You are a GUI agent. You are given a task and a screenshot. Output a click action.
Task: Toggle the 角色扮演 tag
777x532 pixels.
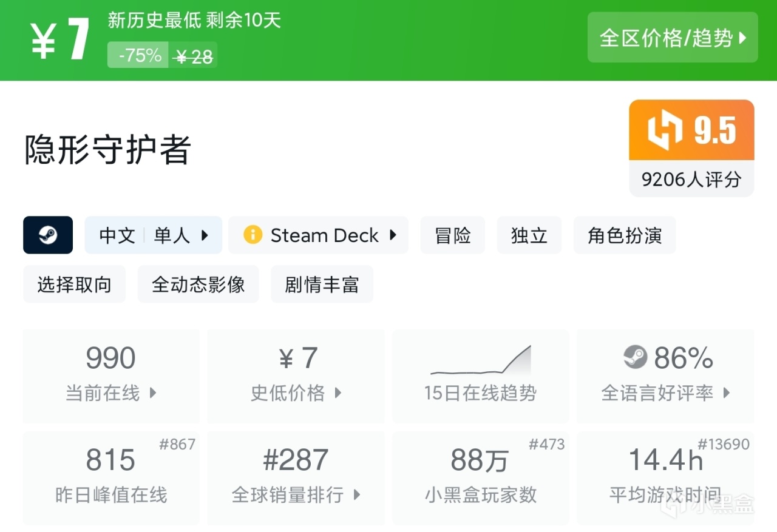point(624,235)
